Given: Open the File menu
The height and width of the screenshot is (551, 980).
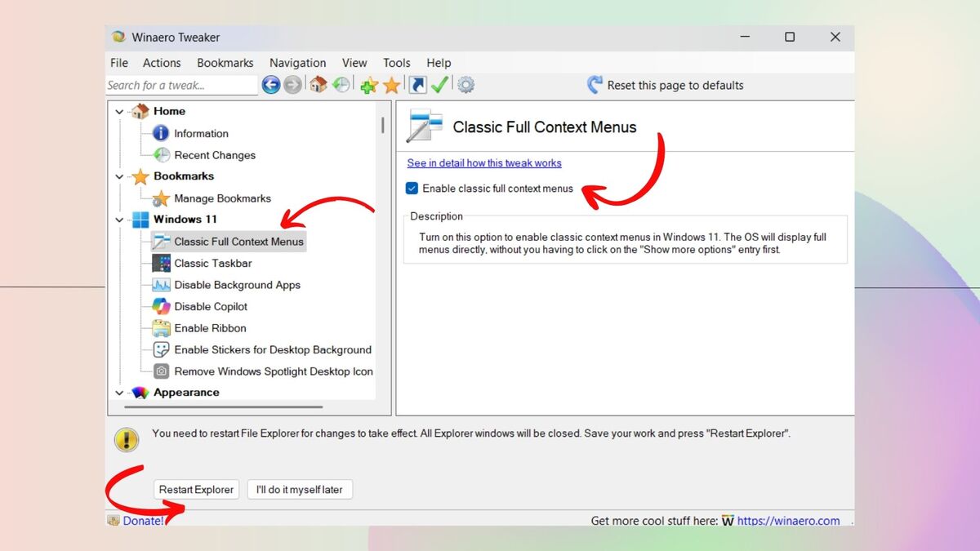Looking at the screenshot, I should click(x=119, y=63).
